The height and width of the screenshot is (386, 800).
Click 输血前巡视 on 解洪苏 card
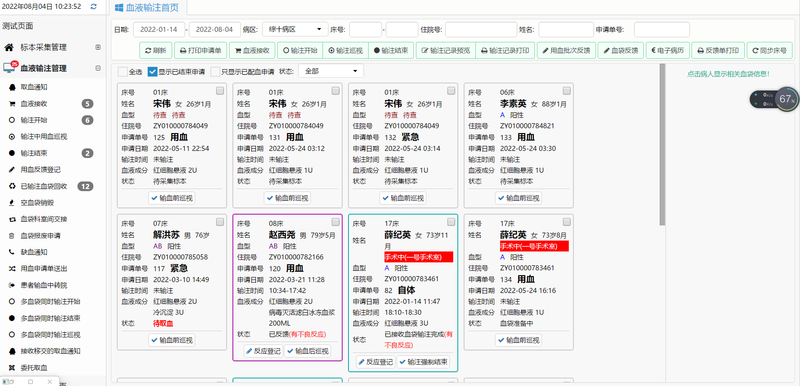pyautogui.click(x=171, y=340)
